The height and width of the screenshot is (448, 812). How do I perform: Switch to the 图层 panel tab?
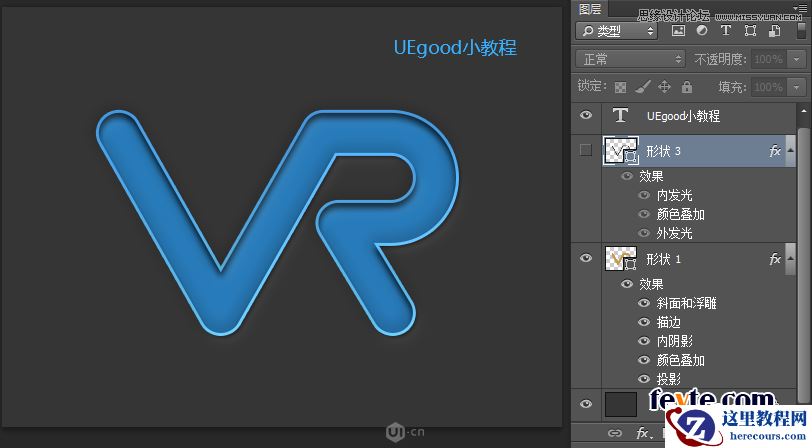click(x=590, y=9)
